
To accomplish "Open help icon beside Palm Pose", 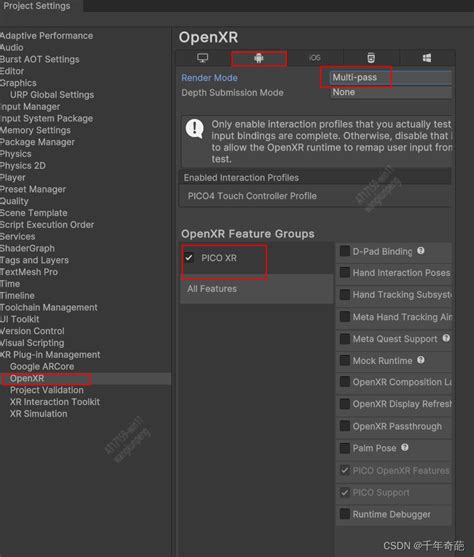I will pos(405,447).
